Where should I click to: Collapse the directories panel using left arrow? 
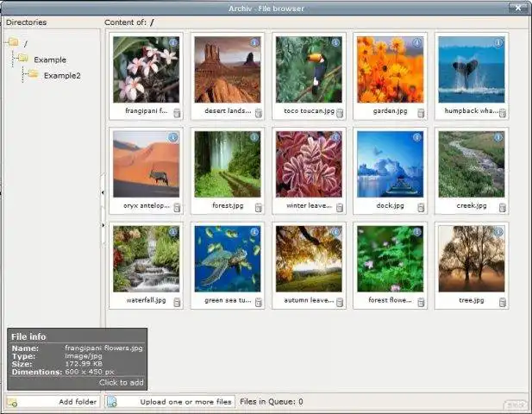[x=103, y=192]
